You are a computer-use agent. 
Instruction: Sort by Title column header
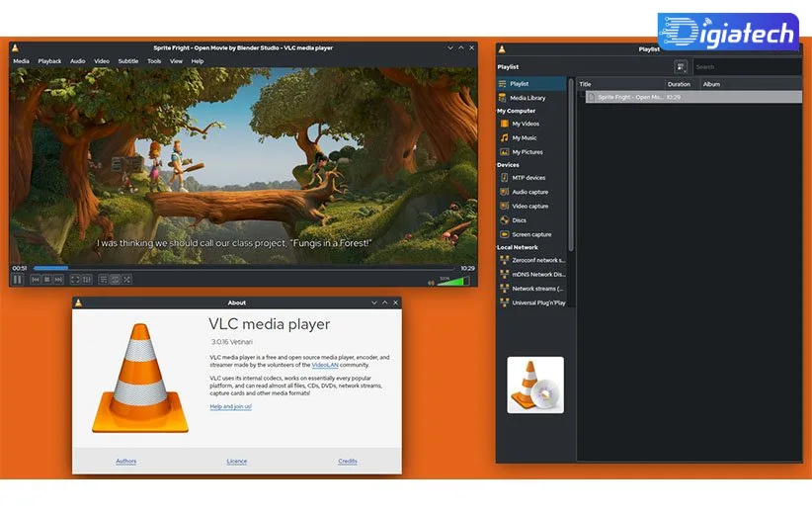click(621, 84)
